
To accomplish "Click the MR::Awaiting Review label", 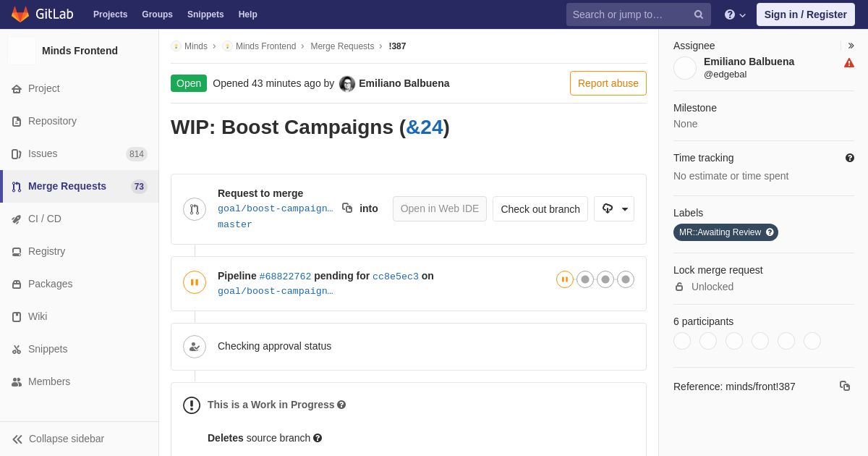I will click(x=720, y=232).
